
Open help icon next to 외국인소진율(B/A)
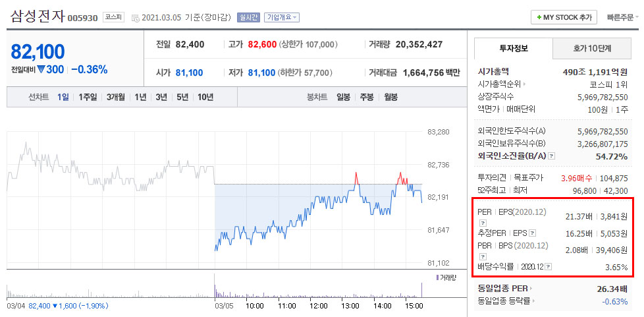552,156
